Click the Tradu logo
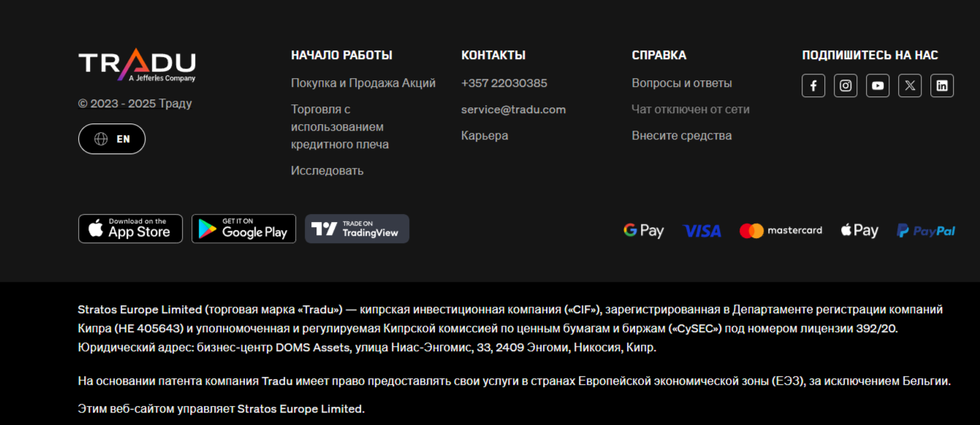Screen dimensions: 980x425 click(x=137, y=66)
